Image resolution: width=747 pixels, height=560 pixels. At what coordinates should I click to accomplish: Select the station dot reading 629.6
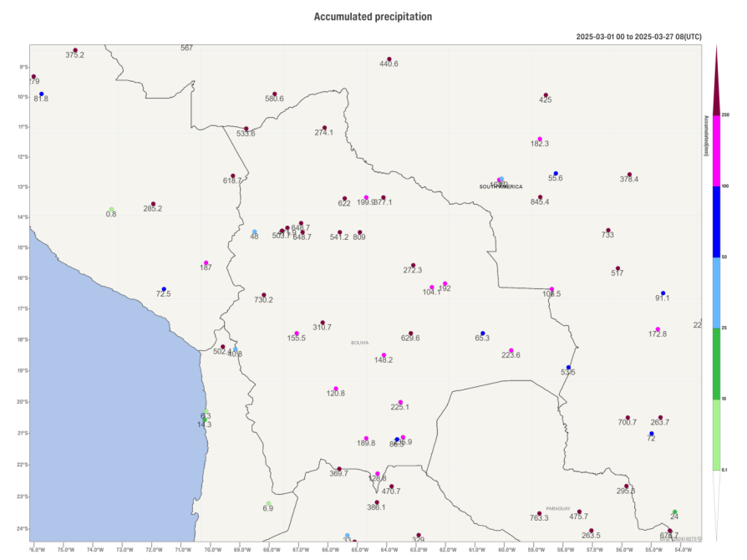pos(410,333)
